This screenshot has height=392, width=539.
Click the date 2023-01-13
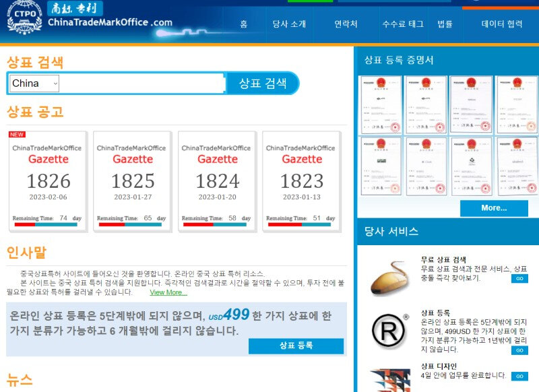point(302,197)
